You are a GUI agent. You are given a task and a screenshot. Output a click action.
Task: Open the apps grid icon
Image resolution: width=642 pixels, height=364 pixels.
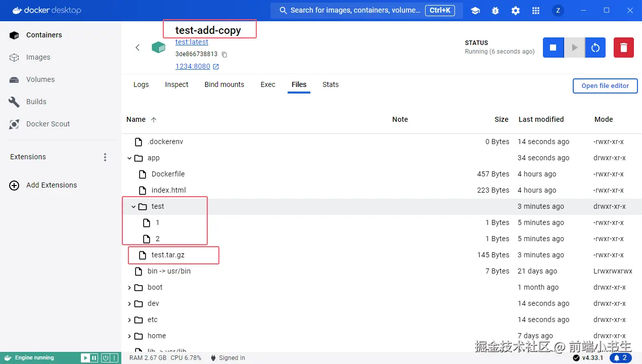tap(536, 10)
